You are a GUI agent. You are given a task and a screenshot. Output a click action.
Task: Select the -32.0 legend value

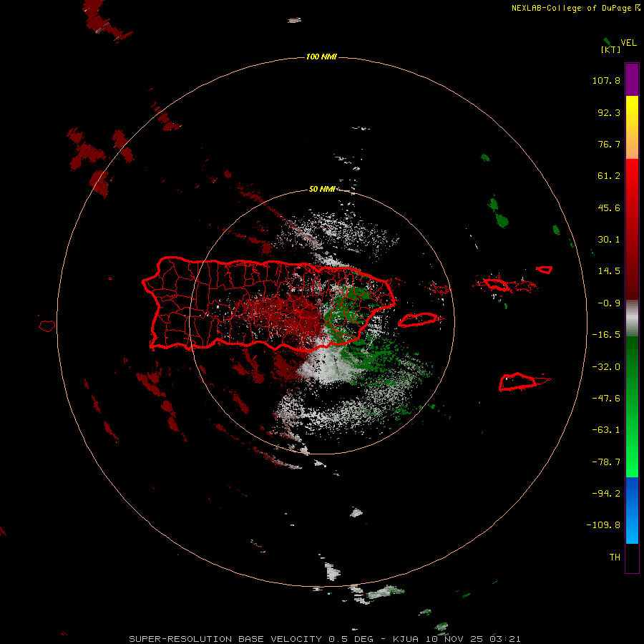point(606,367)
